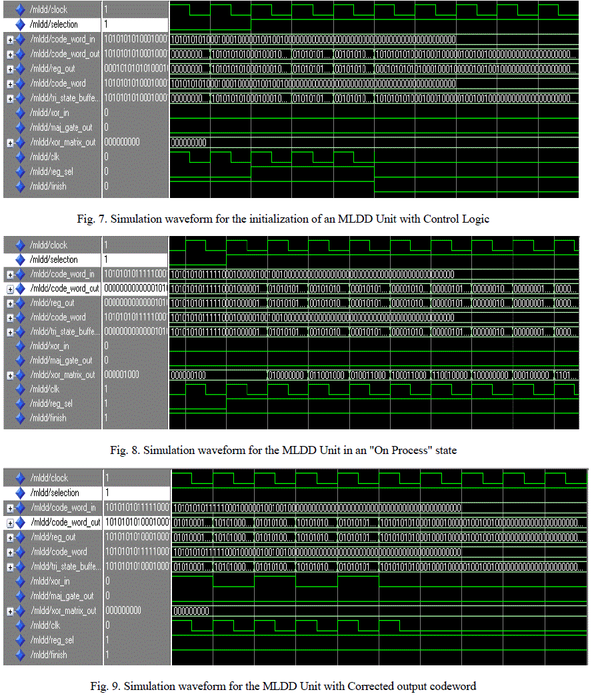This screenshot has width=598, height=700.
Task: Expand the /mldd/code_word bus in Fig. 7
Action: (x=9, y=83)
